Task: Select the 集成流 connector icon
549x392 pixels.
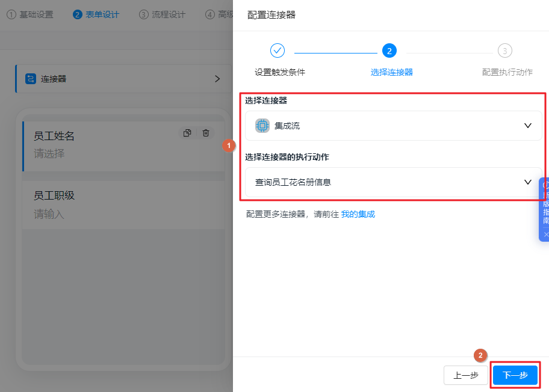Action: point(261,126)
